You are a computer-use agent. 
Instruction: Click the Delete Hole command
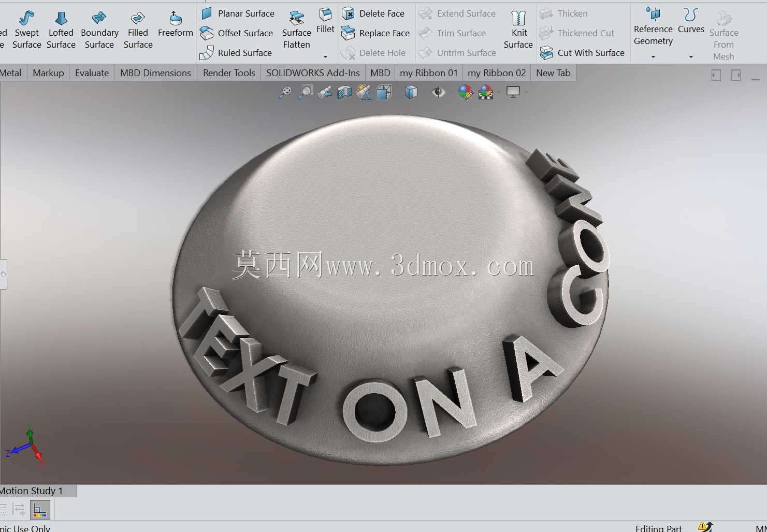click(x=373, y=53)
